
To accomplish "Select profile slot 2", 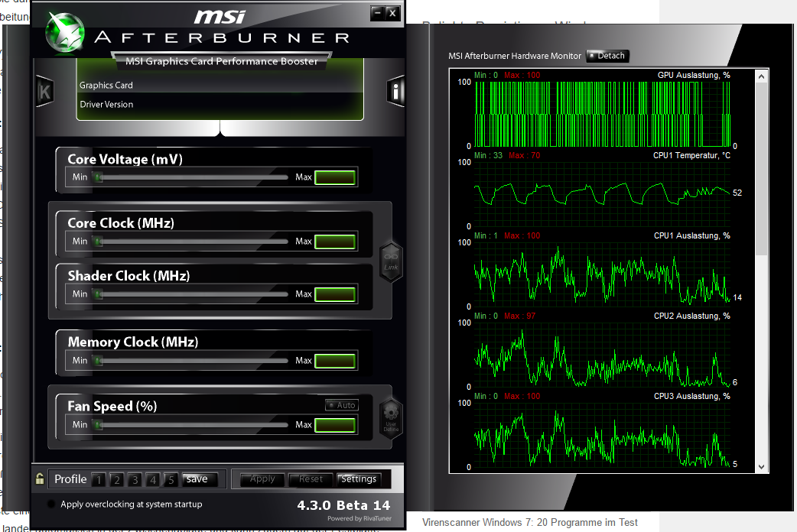I will pos(117,480).
